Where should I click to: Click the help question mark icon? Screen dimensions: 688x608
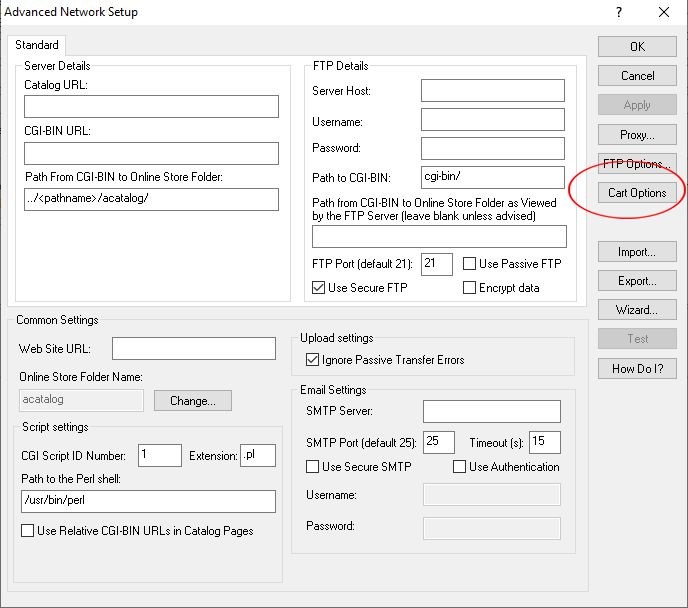(x=620, y=13)
